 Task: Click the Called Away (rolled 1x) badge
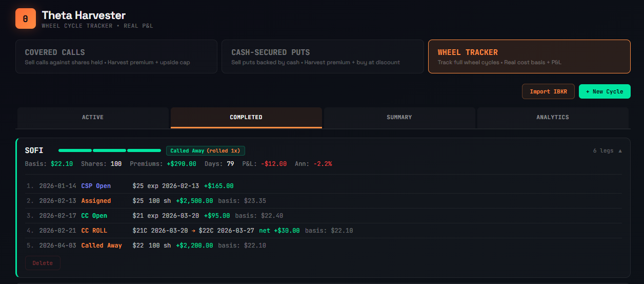click(206, 150)
